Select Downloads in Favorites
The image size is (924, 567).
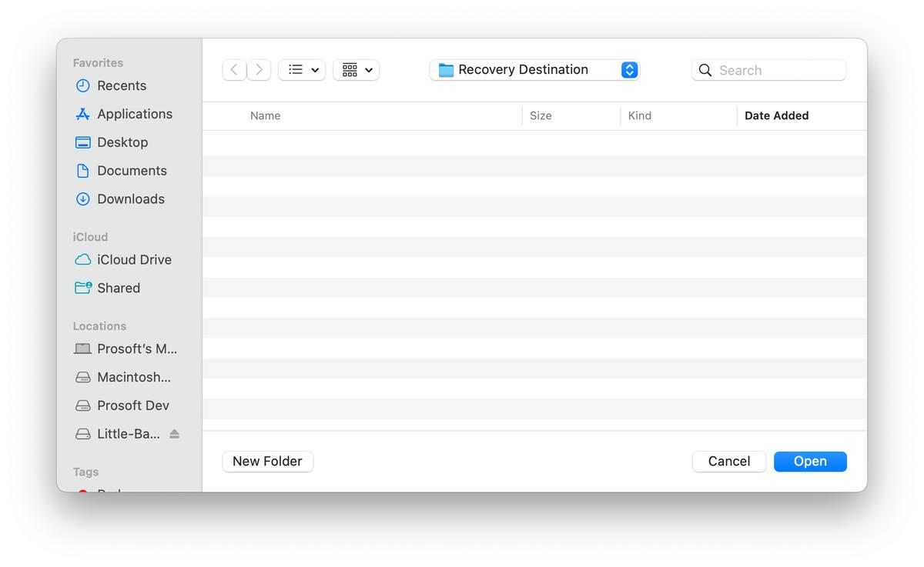[131, 198]
